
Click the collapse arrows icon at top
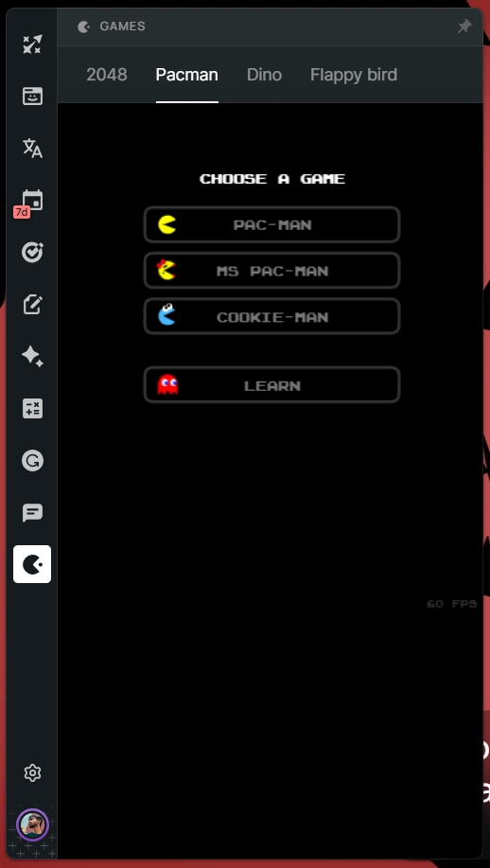tap(32, 44)
